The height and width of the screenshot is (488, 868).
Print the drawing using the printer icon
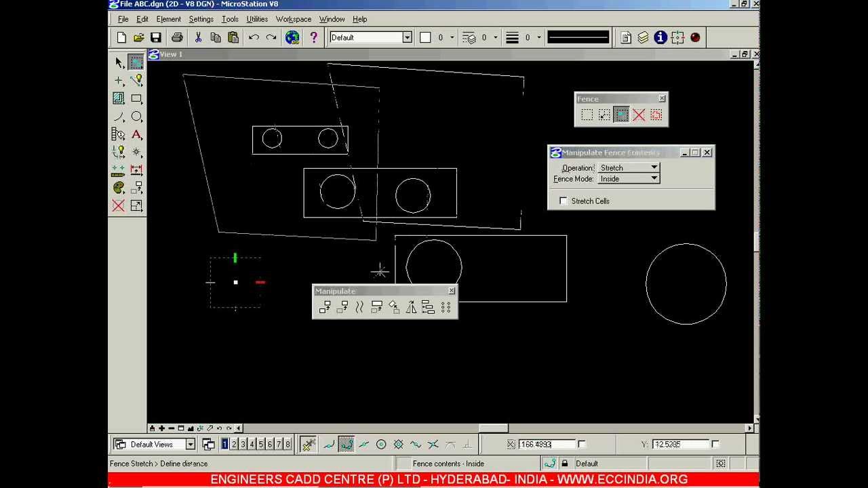(x=177, y=38)
